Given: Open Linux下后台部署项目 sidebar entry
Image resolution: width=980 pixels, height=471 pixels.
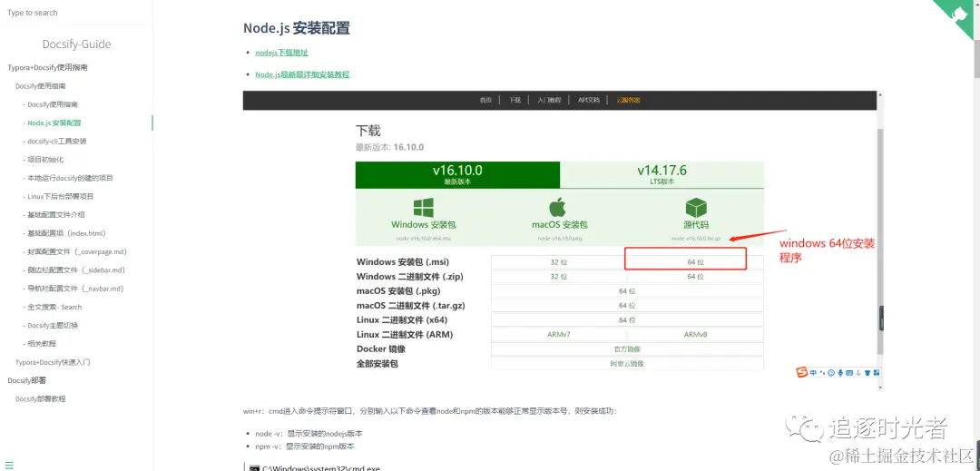Looking at the screenshot, I should pos(61,196).
